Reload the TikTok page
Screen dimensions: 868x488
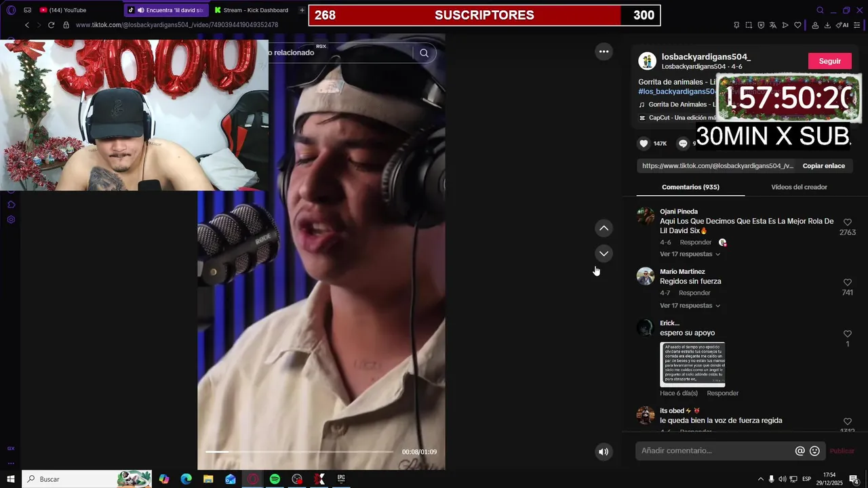(51, 25)
